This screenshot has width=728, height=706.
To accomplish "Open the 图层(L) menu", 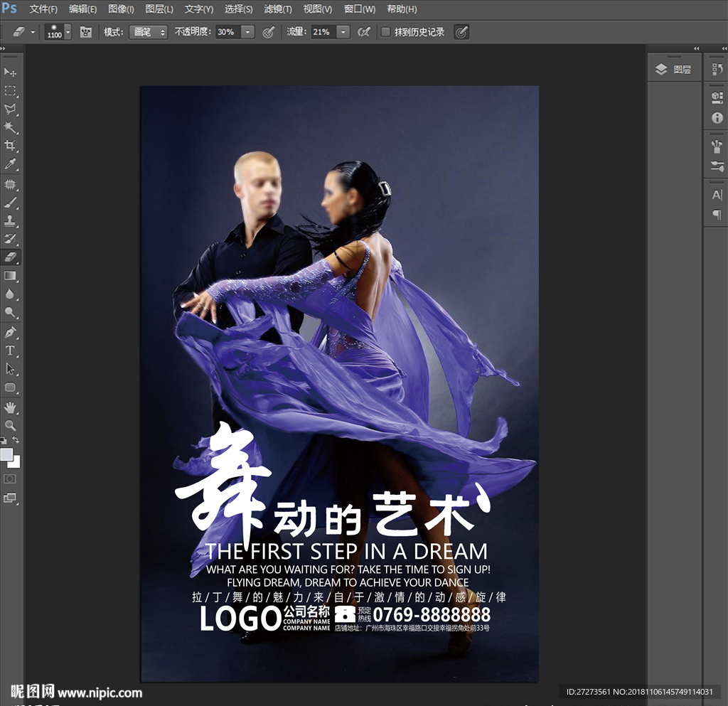I will pyautogui.click(x=159, y=9).
